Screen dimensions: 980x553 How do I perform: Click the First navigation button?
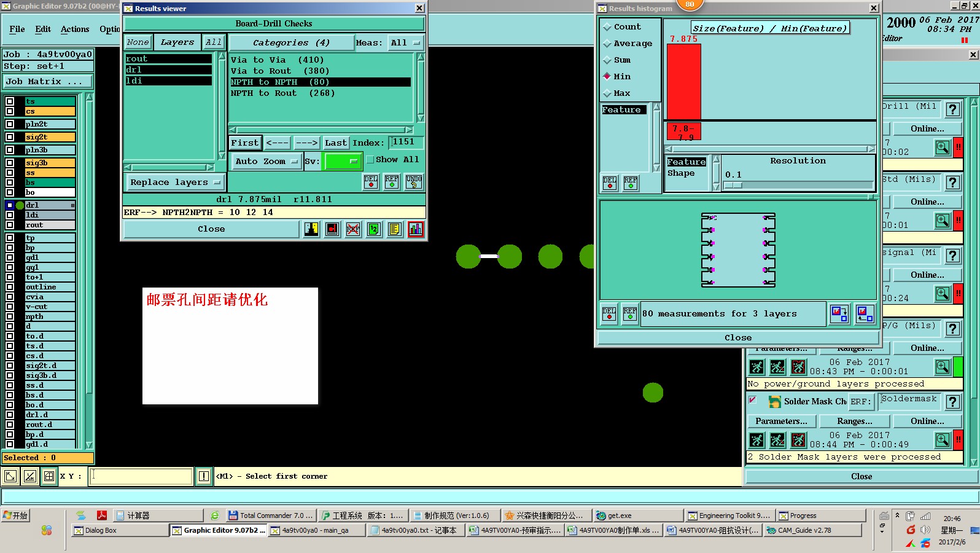tap(245, 143)
